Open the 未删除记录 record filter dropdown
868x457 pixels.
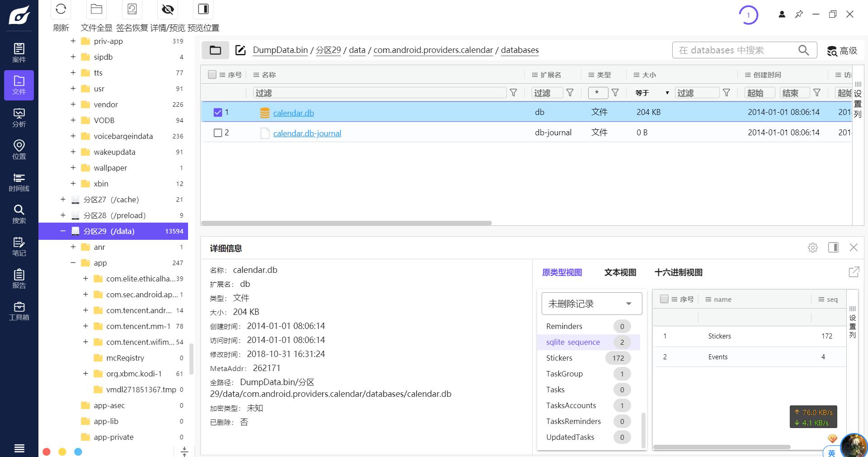click(592, 304)
